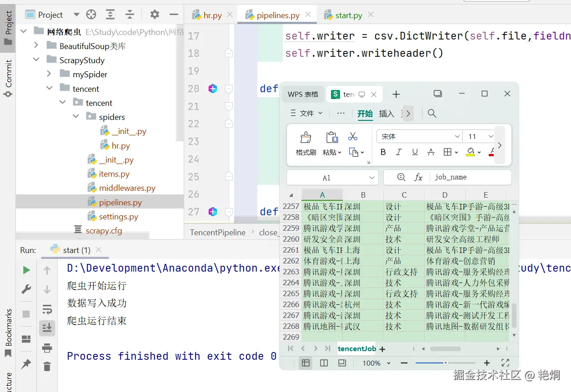Image resolution: width=571 pixels, height=392 pixels.
Task: Toggle Strikethrough formatting in WPS
Action: pos(431,152)
